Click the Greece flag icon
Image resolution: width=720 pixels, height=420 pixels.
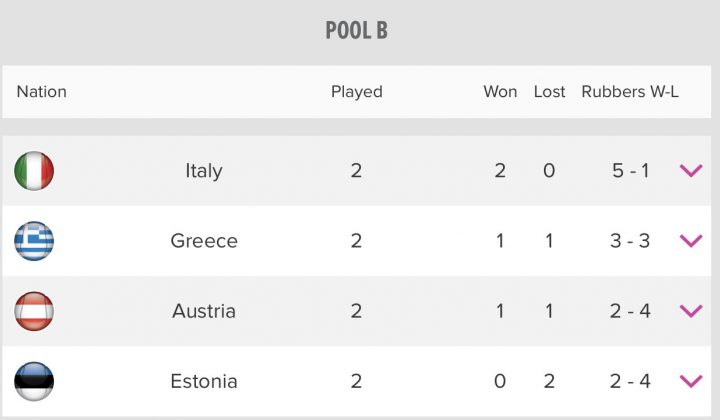pos(34,241)
